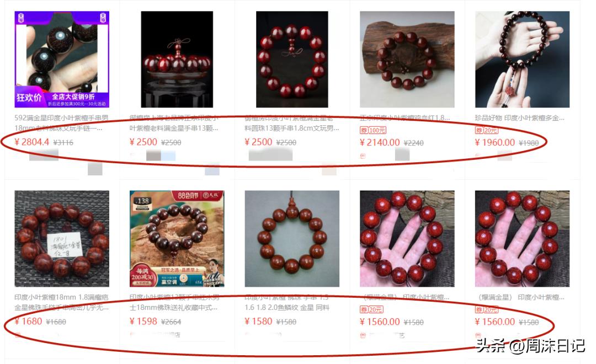Viewport: 596px width, 364px height.
Task: Open the 印度小叶紫檀18mm 1.8满瘤疤 listing title
Action: pos(62,302)
